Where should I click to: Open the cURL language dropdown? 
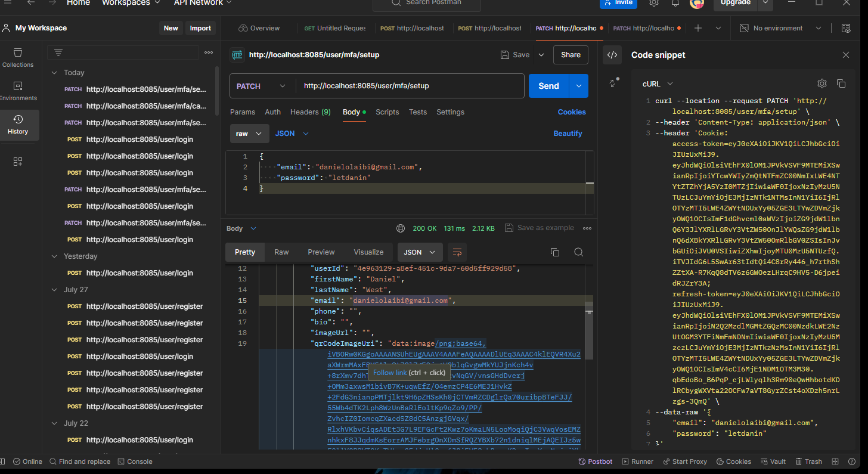658,84
